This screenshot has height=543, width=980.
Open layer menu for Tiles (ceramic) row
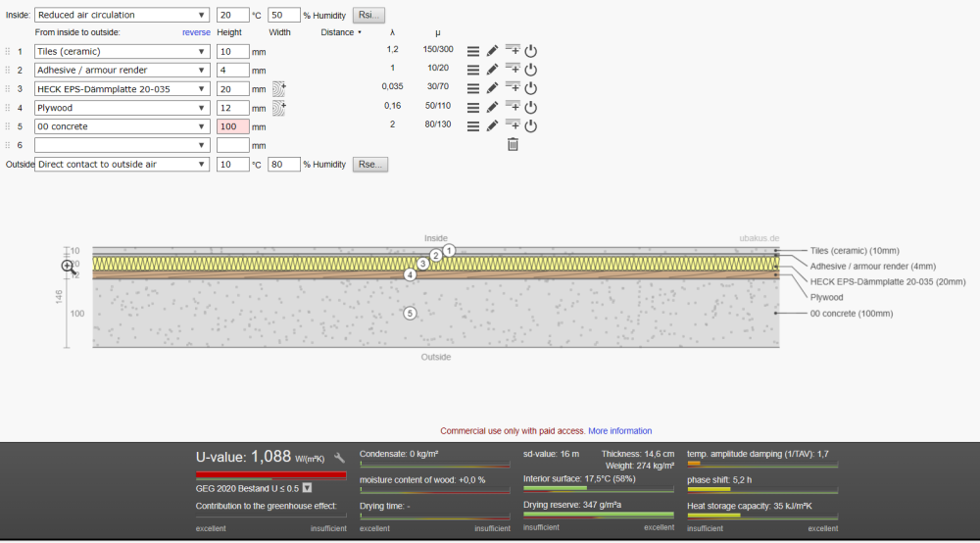[473, 51]
